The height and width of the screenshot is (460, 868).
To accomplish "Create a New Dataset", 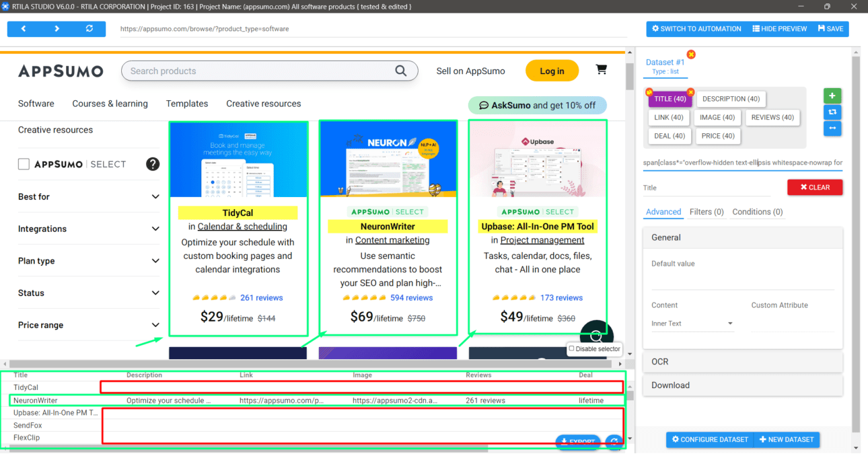I will 787,439.
